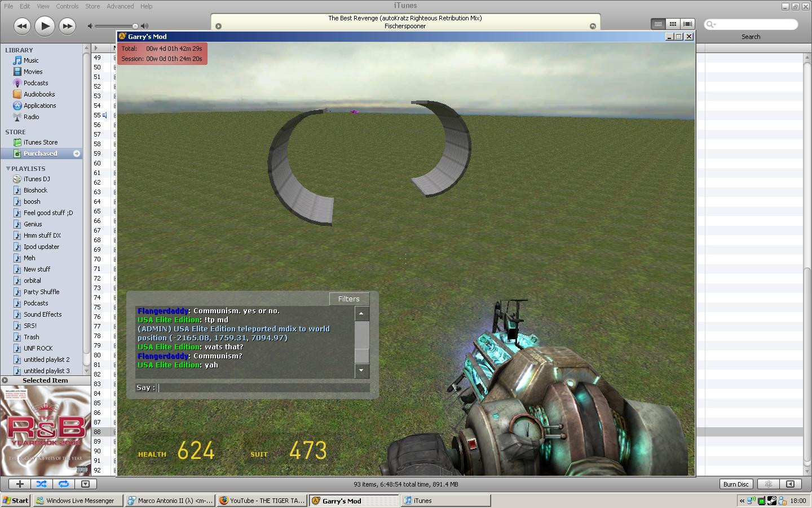Open the Feel good stuff ;D playlist

[x=48, y=213]
